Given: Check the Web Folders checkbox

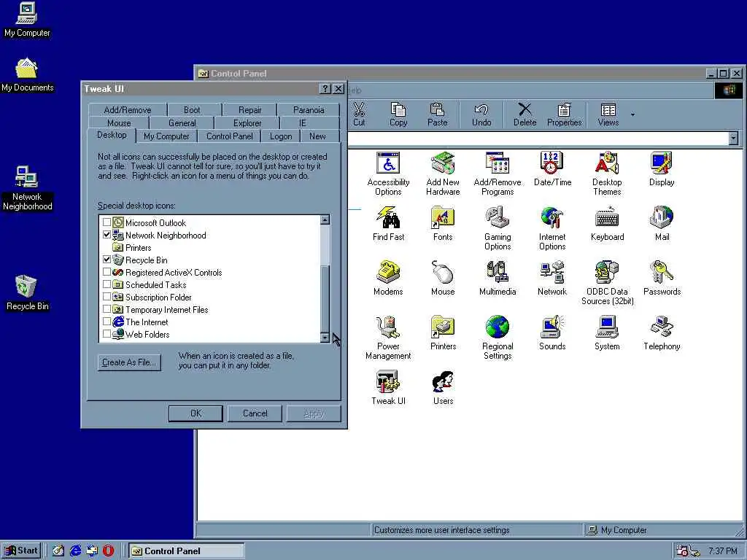Looking at the screenshot, I should (107, 334).
